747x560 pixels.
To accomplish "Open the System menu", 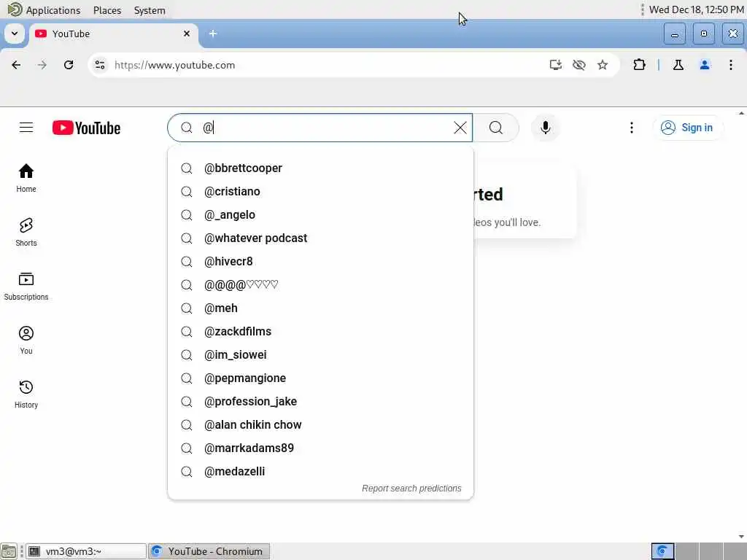I will pyautogui.click(x=150, y=10).
